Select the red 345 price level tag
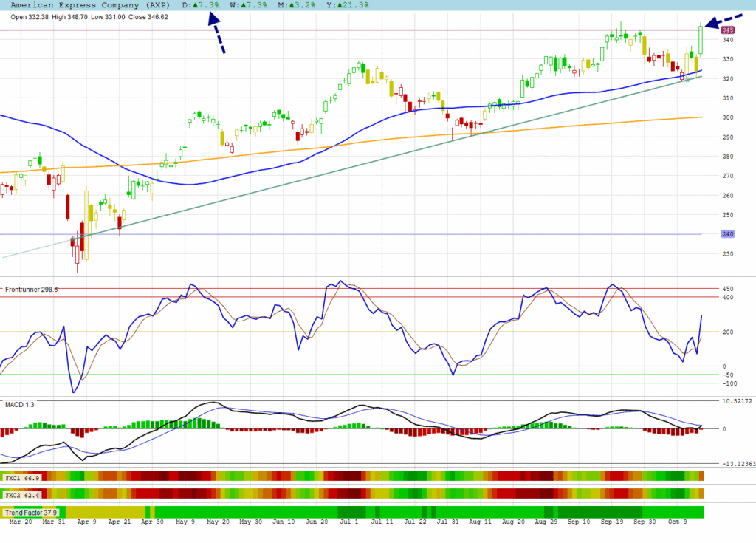The height and width of the screenshot is (543, 756). (728, 30)
